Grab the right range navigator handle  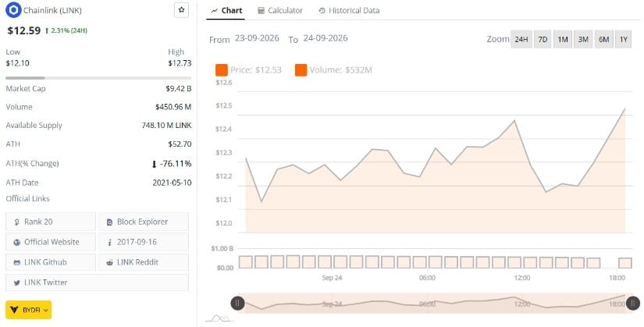[632, 303]
